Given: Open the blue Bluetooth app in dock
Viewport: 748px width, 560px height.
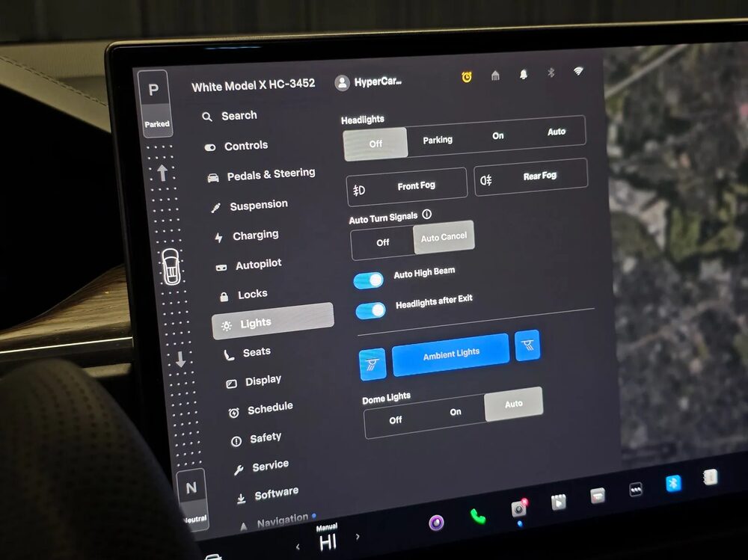Looking at the screenshot, I should pyautogui.click(x=673, y=483).
